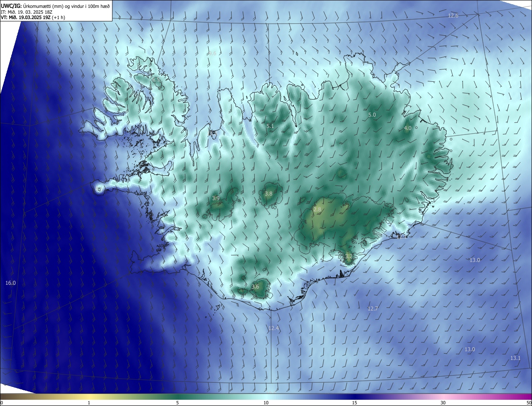Click the legend tick labeled 1
The width and height of the screenshot is (532, 406).
[x=89, y=403]
